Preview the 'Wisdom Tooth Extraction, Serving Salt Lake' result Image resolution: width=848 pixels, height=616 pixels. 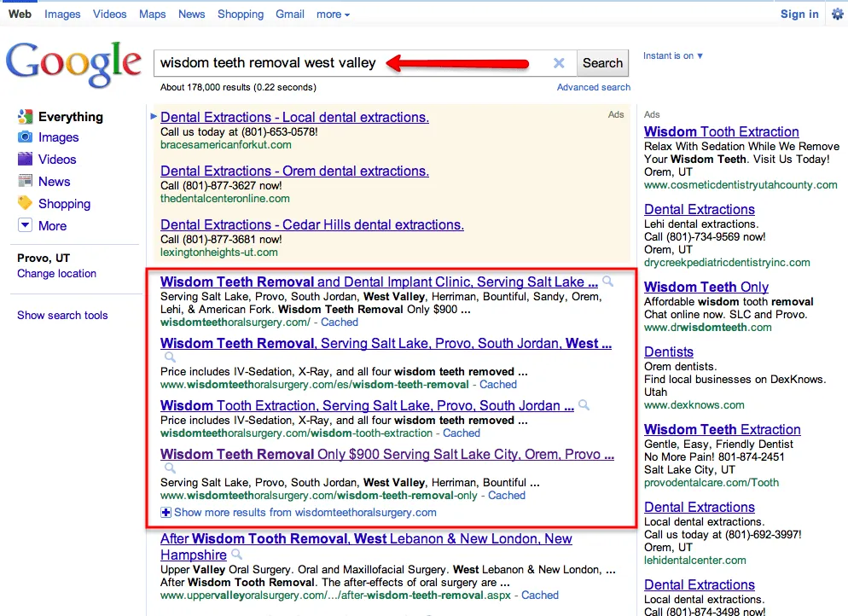coord(584,404)
